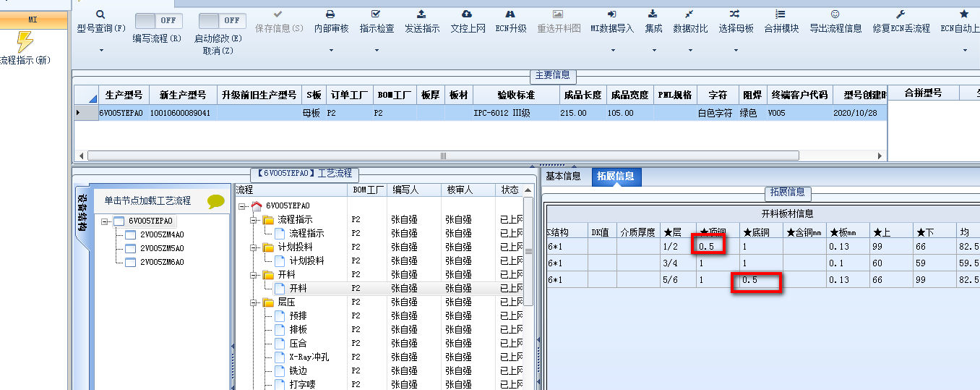Click the 3/4 layer cell
The height and width of the screenshot is (390, 980).
coord(677,263)
